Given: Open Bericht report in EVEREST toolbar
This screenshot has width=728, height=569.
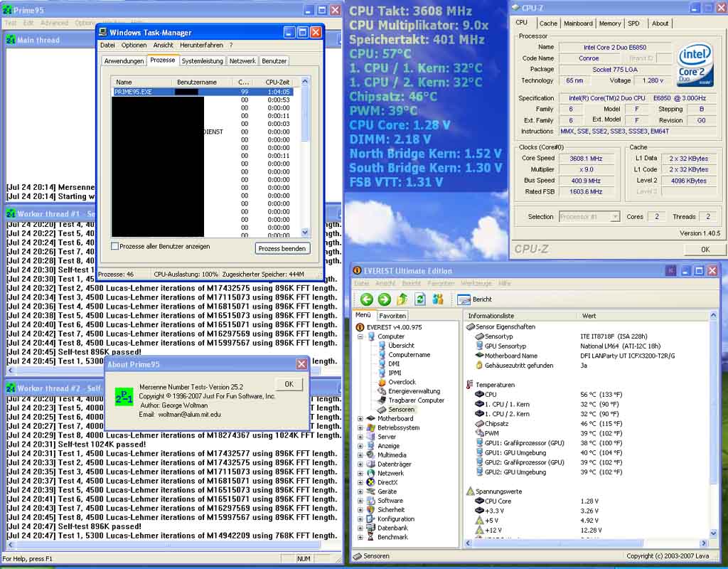Looking at the screenshot, I should tap(474, 299).
